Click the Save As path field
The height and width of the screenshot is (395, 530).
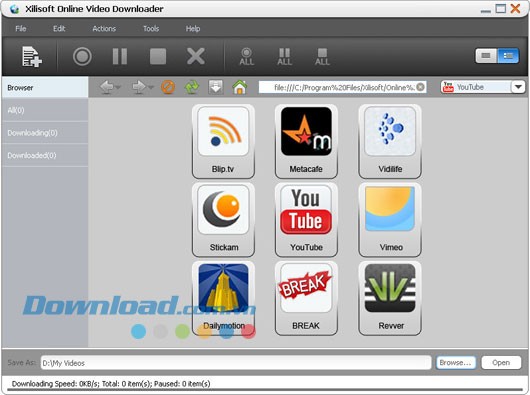pos(236,363)
